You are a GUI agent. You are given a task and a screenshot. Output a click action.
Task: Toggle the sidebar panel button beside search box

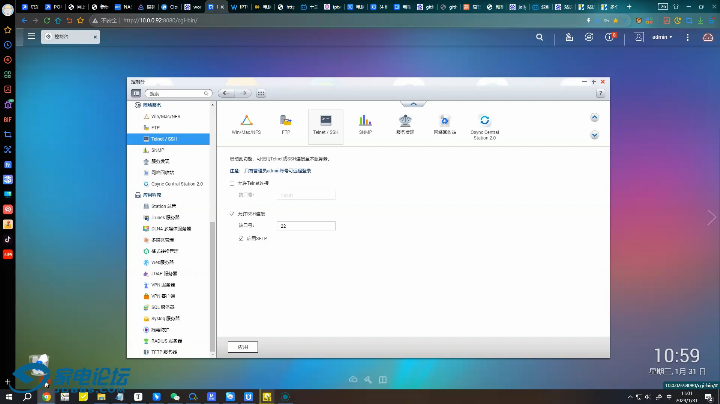(136, 93)
